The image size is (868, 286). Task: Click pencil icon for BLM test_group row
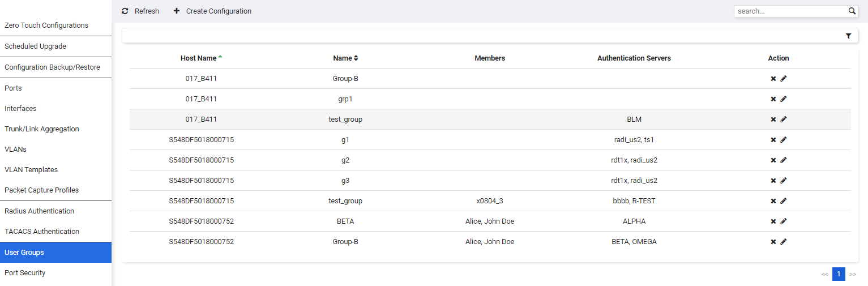(784, 119)
